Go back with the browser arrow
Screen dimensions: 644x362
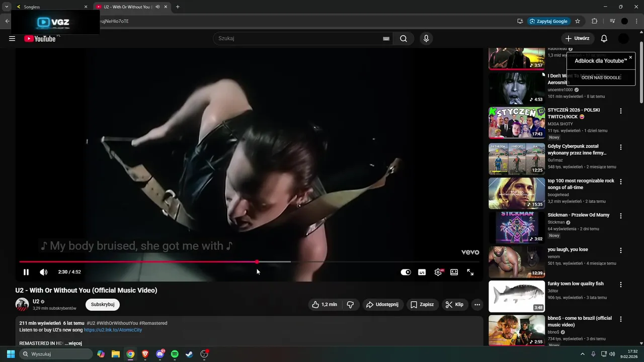coord(7,21)
